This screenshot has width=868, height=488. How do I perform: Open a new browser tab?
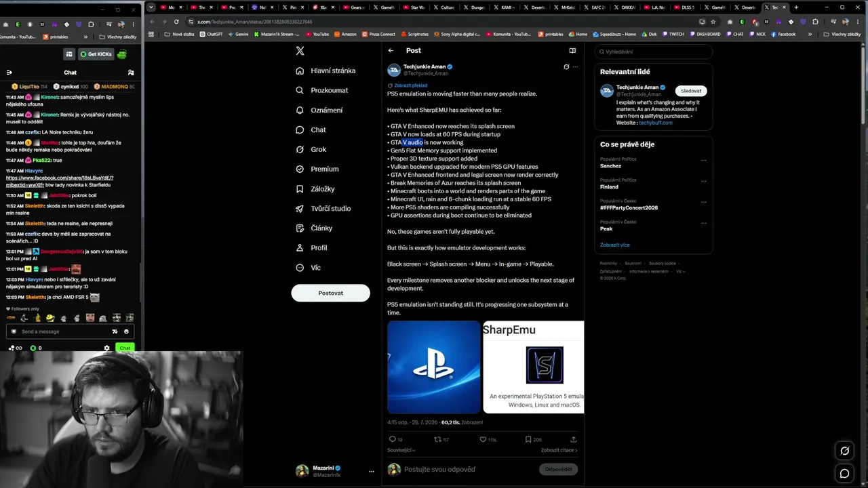pos(796,7)
